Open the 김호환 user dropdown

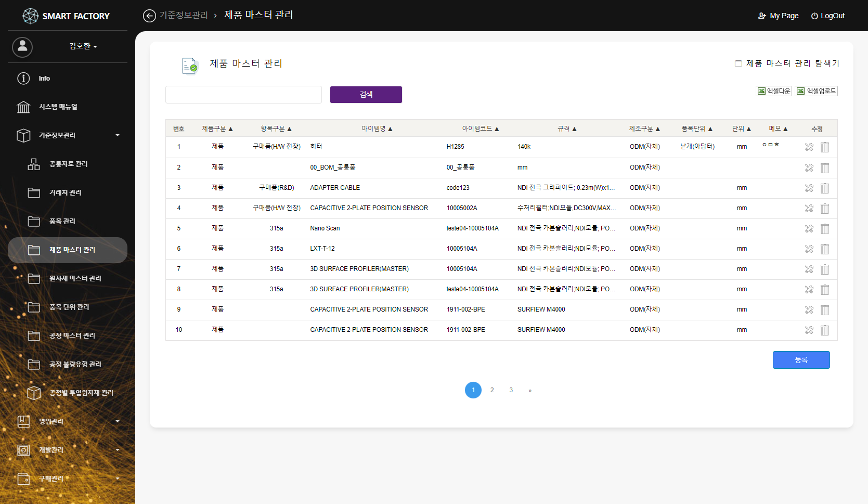coord(83,46)
